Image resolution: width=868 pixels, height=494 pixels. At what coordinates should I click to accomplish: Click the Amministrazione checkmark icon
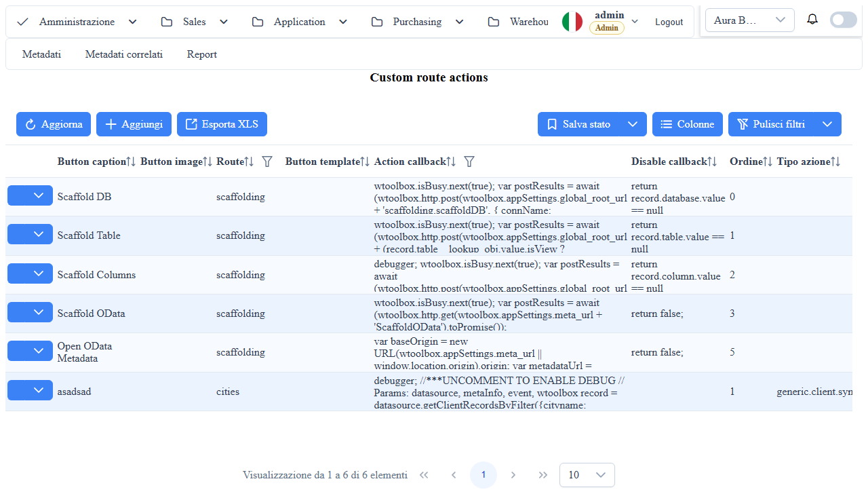point(23,22)
